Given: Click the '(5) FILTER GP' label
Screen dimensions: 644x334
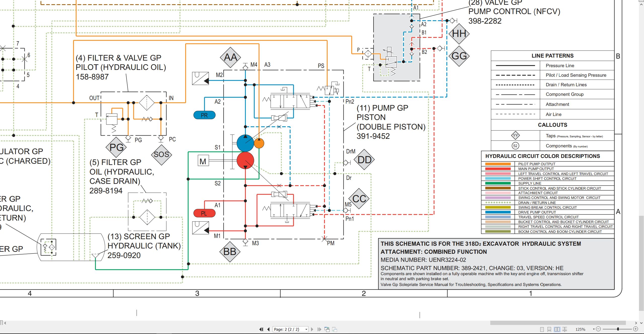Looking at the screenshot, I should click(x=115, y=162).
